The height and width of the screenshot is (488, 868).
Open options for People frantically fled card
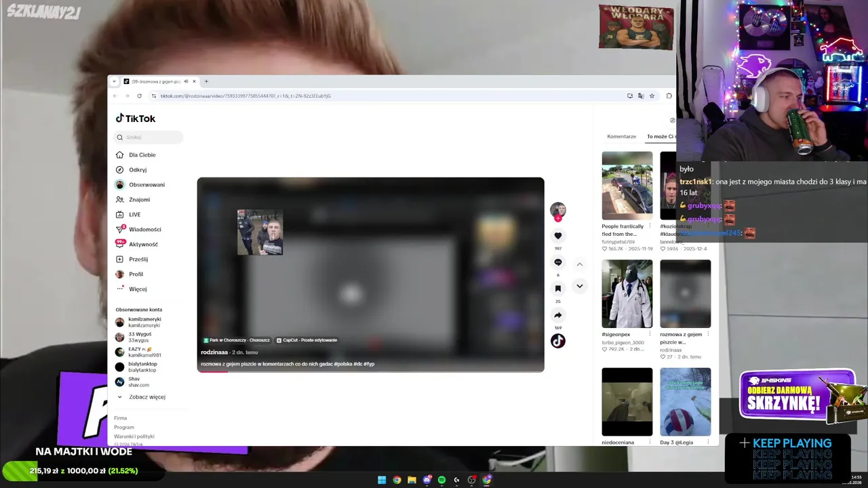650,226
